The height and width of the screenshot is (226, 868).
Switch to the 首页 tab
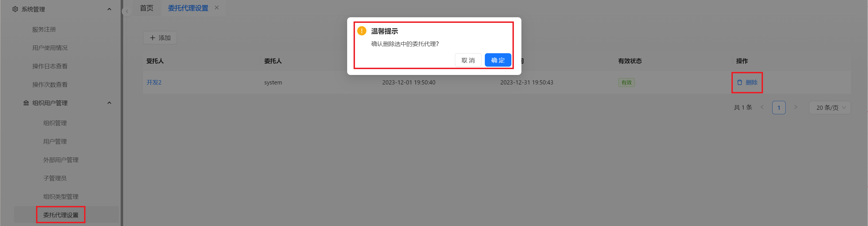coord(147,8)
